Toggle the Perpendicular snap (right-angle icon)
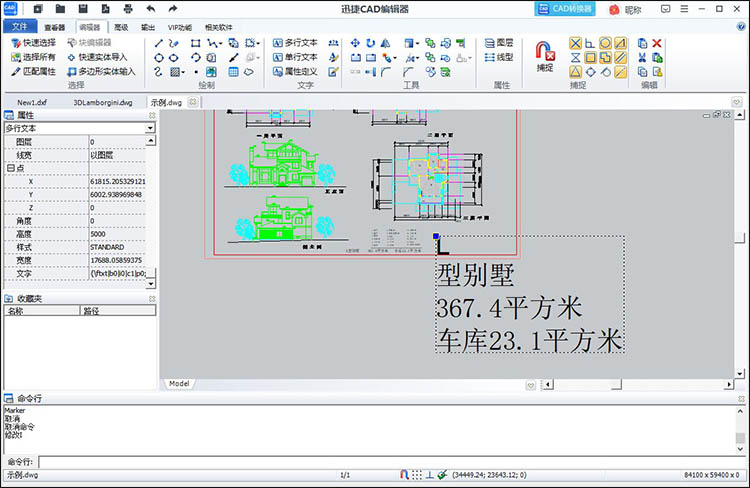Screen dimensions: 750x488 tap(590, 44)
